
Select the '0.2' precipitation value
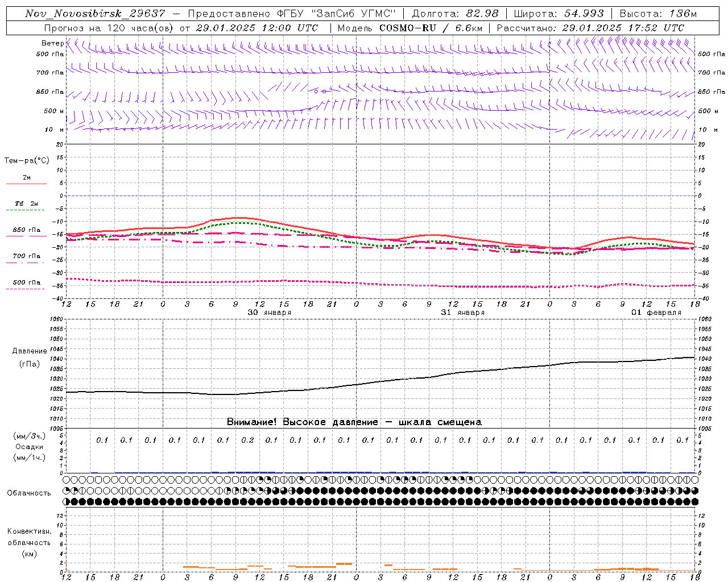point(247,440)
